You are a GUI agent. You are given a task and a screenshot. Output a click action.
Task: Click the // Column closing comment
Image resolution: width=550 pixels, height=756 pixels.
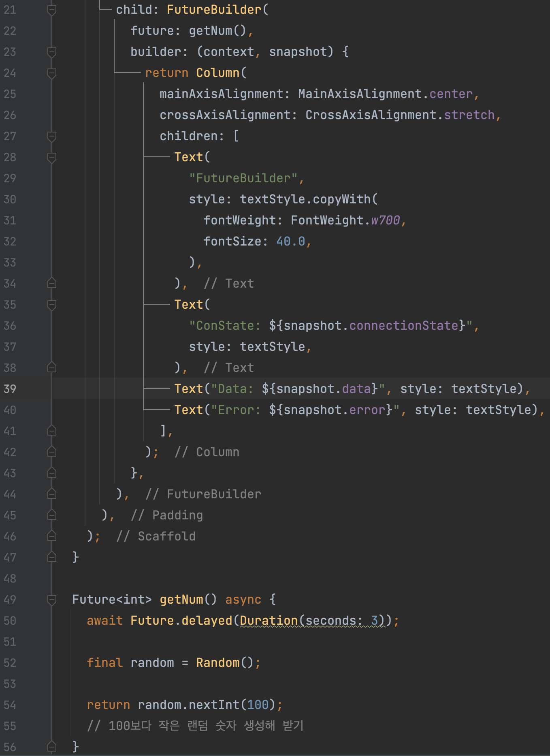coord(207,452)
